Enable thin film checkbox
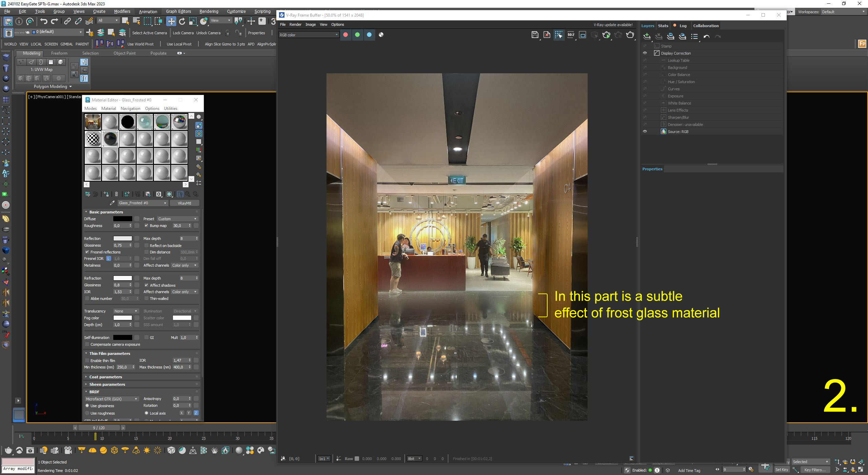Screen dimensions: 868x475 pos(87,361)
